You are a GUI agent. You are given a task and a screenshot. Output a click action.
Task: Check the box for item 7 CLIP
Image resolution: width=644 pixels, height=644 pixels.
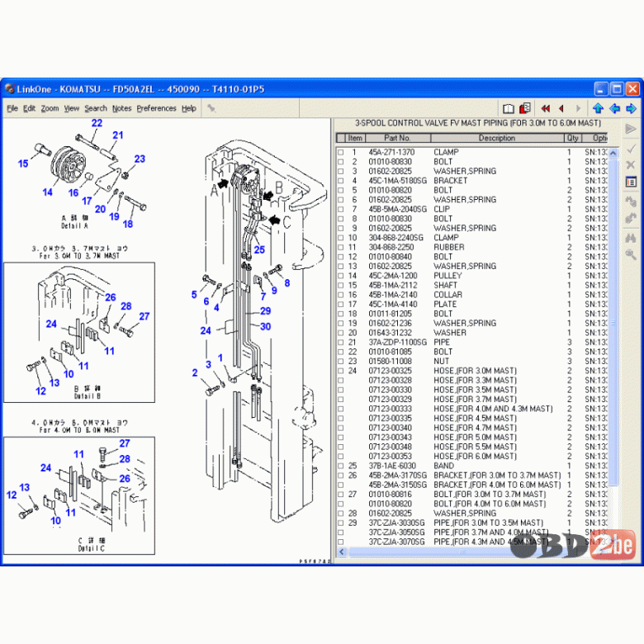pyautogui.click(x=341, y=210)
